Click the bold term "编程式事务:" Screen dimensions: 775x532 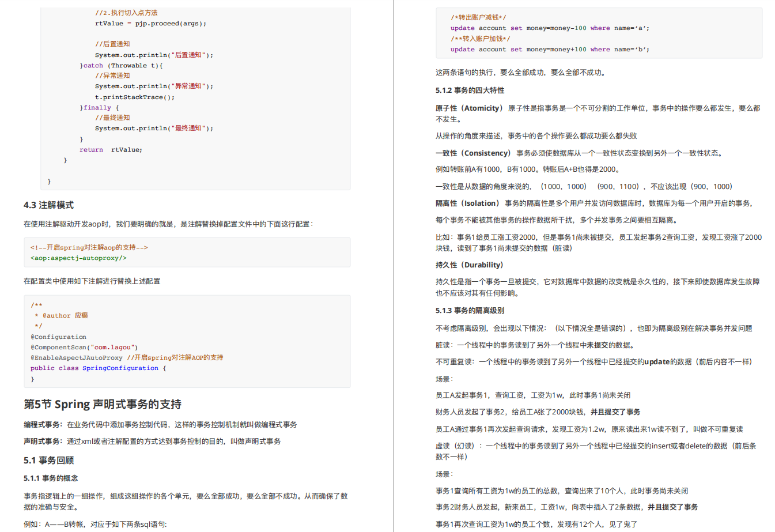click(43, 425)
